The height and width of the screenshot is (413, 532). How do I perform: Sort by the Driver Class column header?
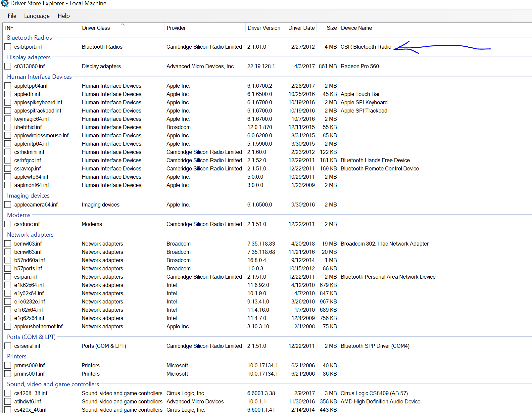(122, 28)
